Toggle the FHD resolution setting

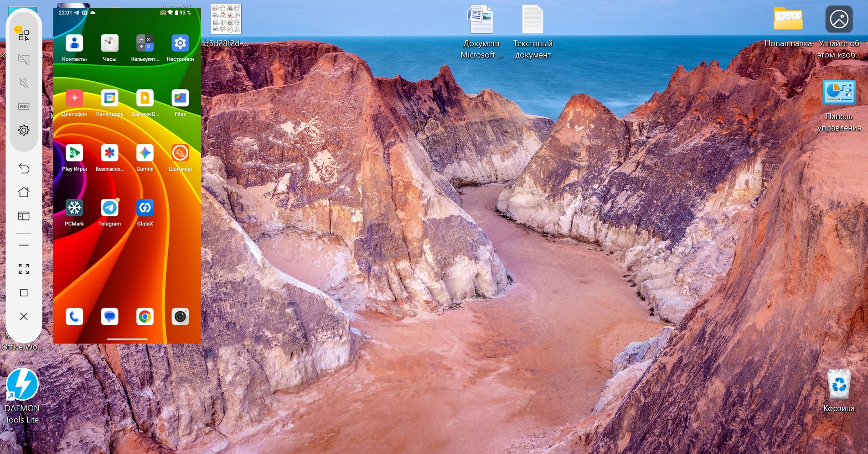[x=24, y=106]
